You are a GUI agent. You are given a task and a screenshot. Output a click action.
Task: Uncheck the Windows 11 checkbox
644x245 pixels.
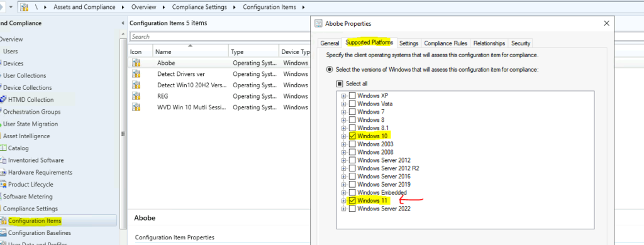point(352,200)
